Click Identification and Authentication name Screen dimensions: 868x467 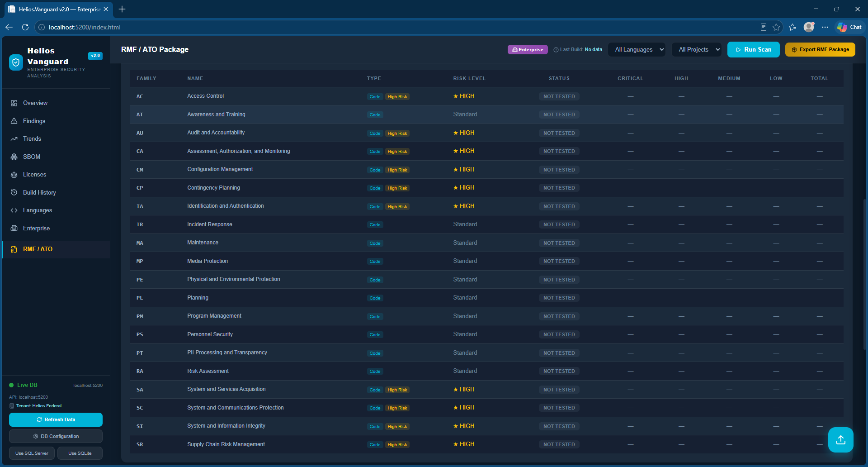[226, 206]
